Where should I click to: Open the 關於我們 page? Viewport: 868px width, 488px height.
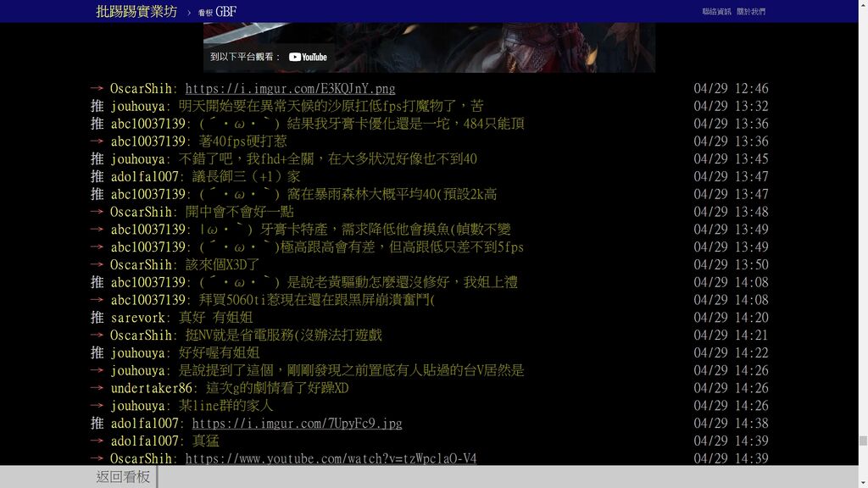tap(750, 12)
